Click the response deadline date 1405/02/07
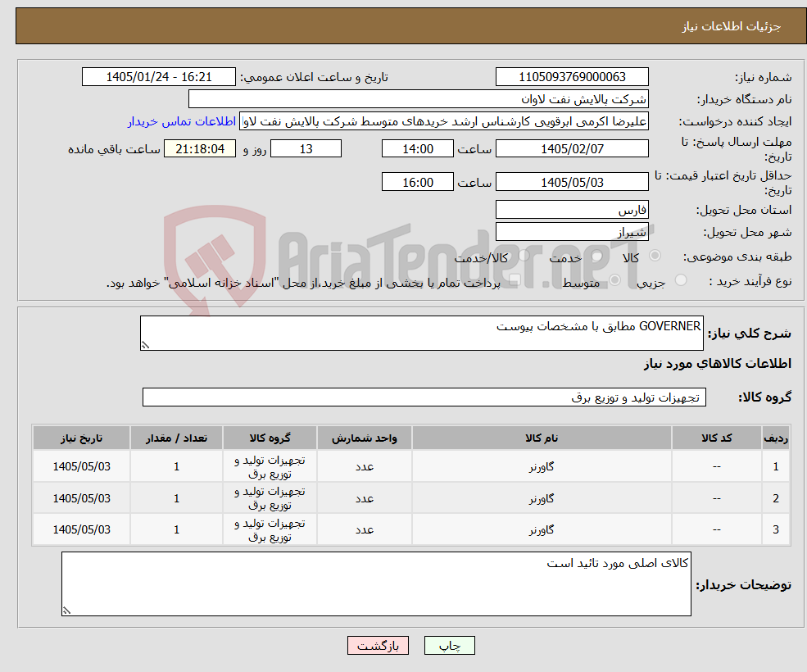 [x=572, y=149]
